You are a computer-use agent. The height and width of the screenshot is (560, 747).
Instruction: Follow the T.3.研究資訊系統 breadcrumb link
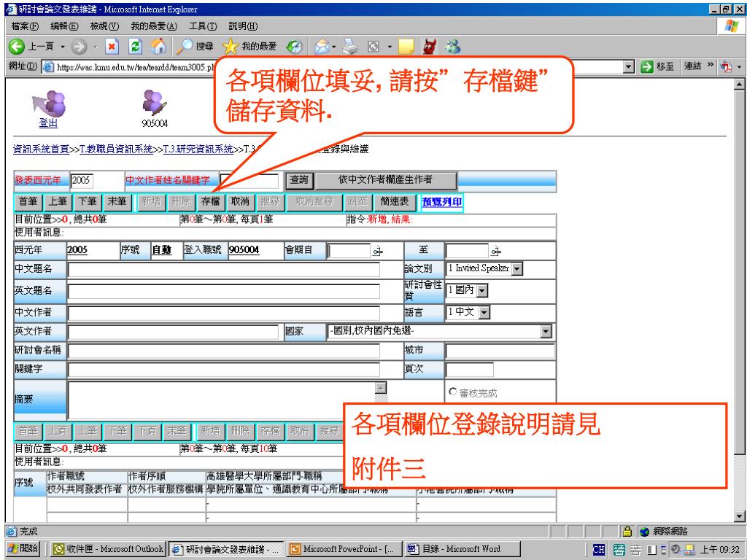(x=198, y=149)
